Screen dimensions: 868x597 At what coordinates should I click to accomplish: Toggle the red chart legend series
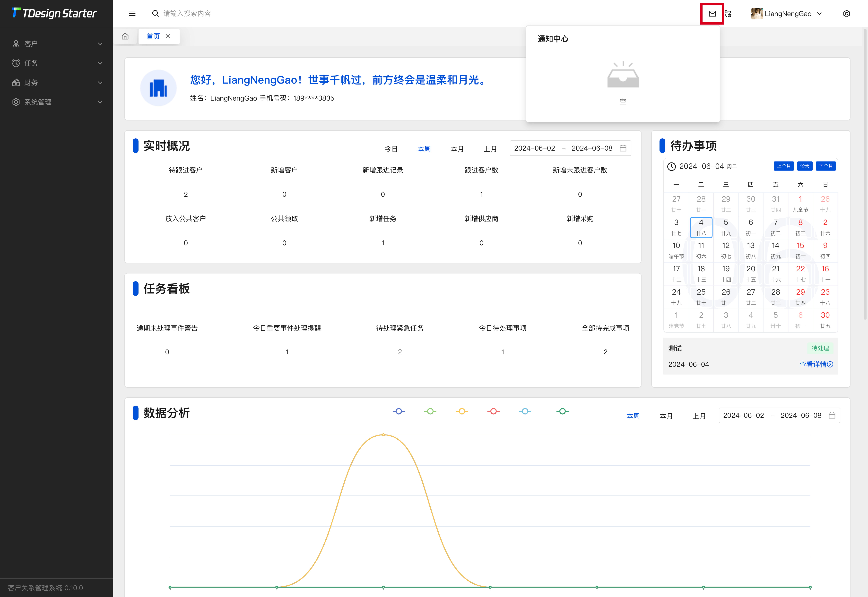(494, 411)
